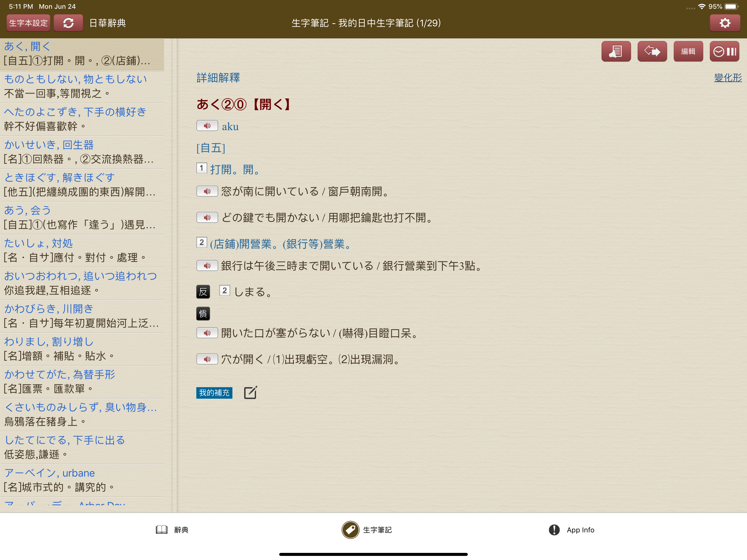Select the あう, 会う entry
This screenshot has width=747, height=560.
pyautogui.click(x=82, y=218)
